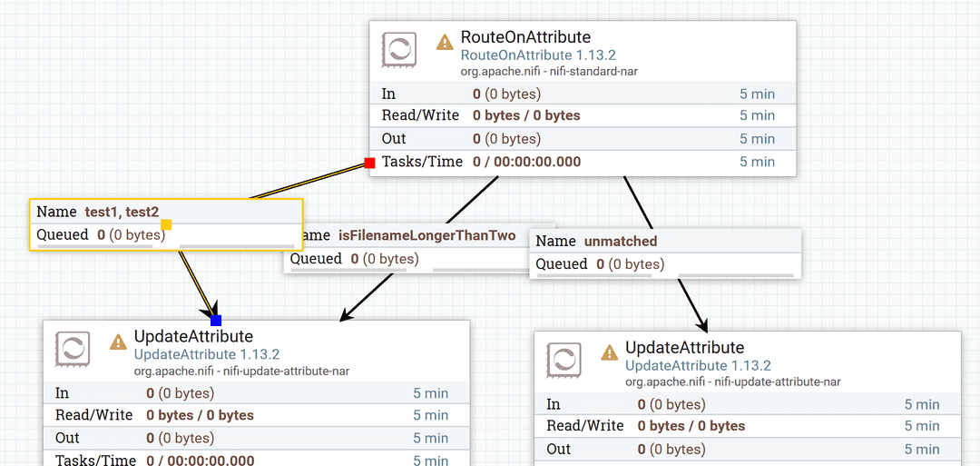This screenshot has width=980, height=466.
Task: Click blue connection end handle
Action: (x=216, y=321)
